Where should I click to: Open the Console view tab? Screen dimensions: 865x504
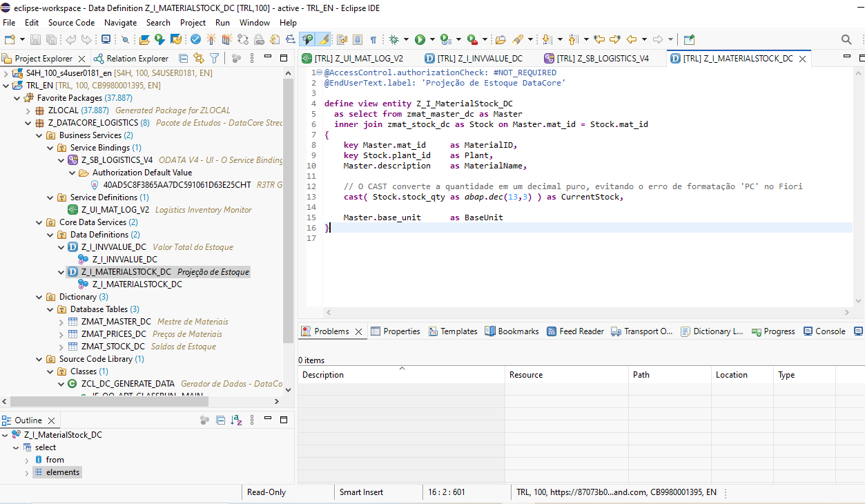click(830, 331)
